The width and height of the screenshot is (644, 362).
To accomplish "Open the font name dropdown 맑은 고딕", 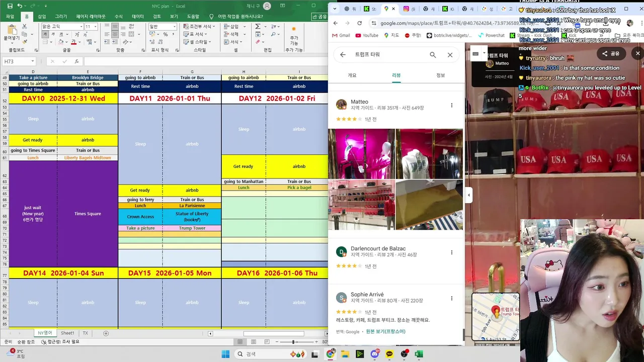I will [x=80, y=27].
